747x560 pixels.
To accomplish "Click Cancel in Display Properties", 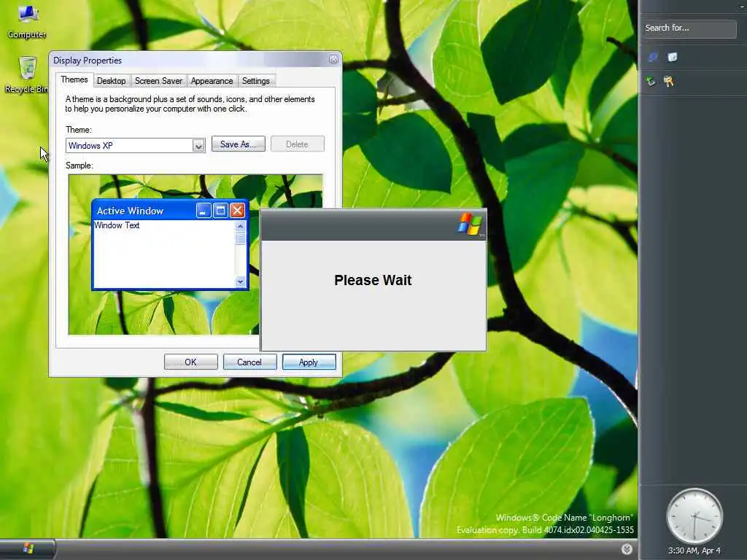I will [249, 362].
